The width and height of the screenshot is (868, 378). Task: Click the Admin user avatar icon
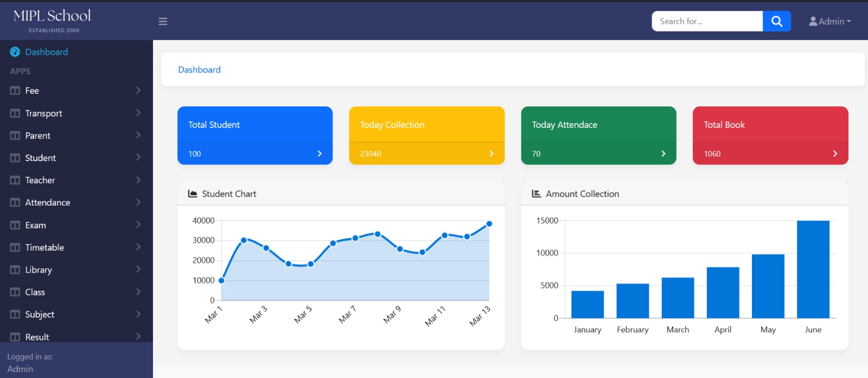[813, 22]
